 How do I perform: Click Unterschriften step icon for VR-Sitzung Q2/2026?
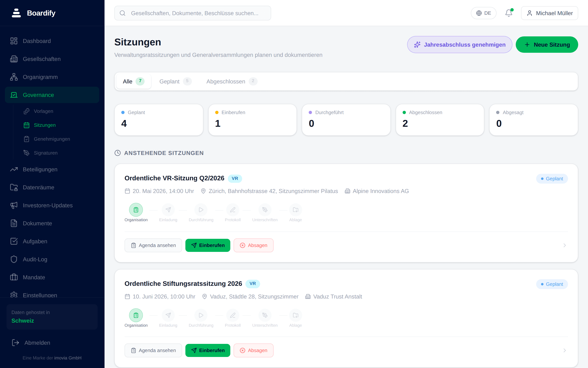pyautogui.click(x=265, y=210)
